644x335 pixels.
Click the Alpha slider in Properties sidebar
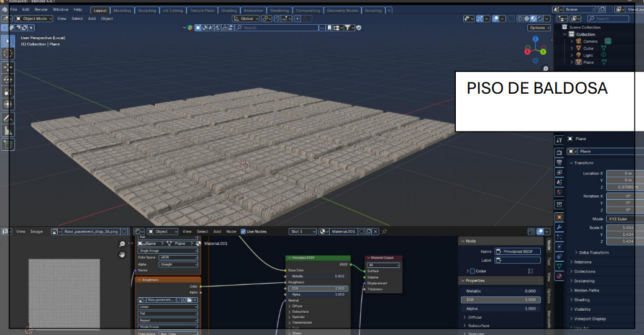(501, 309)
